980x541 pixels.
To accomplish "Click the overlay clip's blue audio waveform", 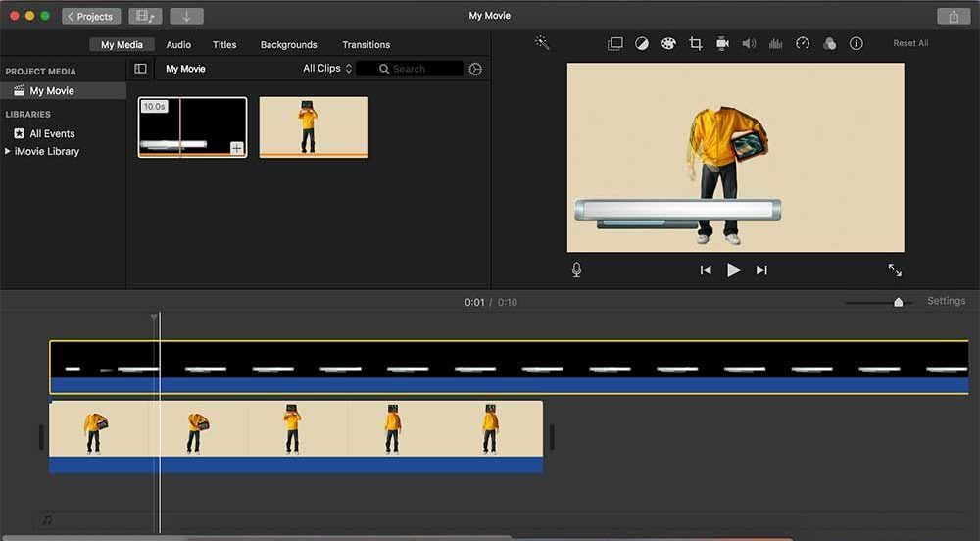I will point(509,385).
